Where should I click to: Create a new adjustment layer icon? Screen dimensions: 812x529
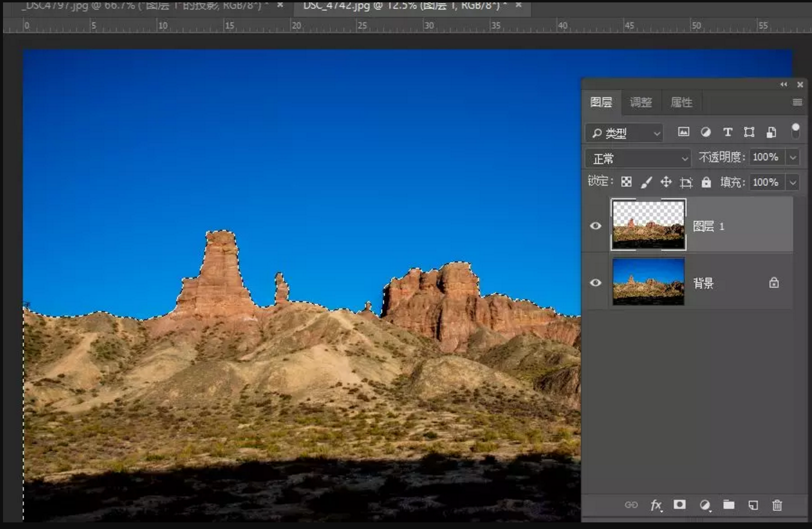pyautogui.click(x=705, y=506)
